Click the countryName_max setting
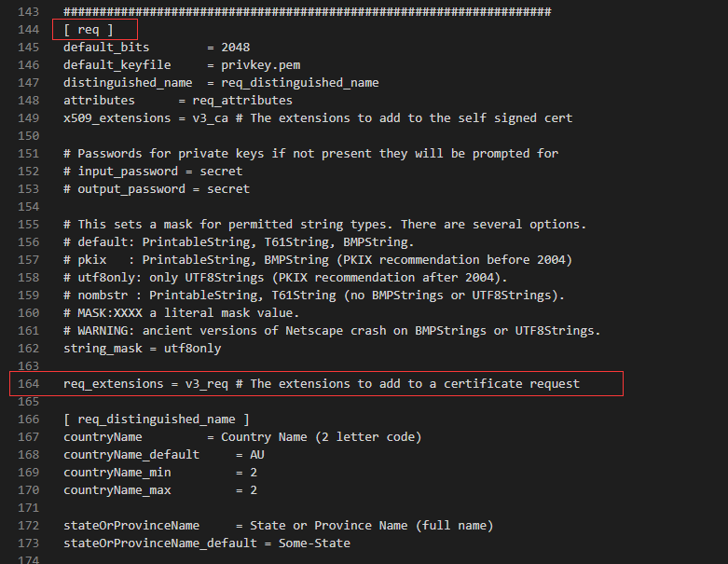 click(117, 490)
